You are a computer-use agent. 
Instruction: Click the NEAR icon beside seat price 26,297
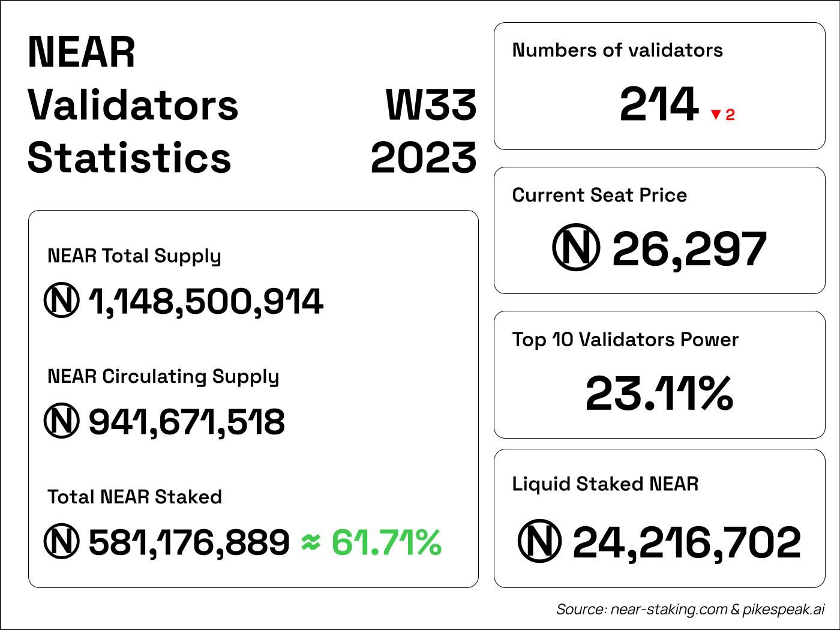[x=575, y=248]
